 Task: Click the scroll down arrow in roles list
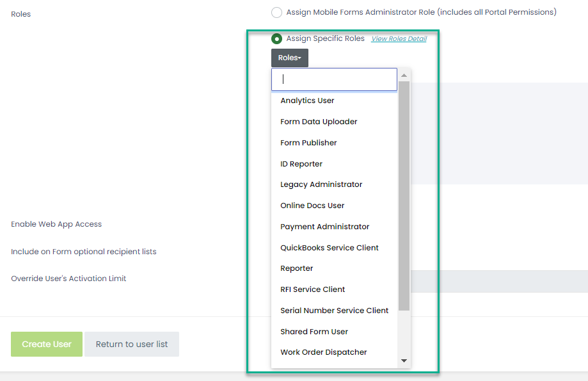point(404,361)
